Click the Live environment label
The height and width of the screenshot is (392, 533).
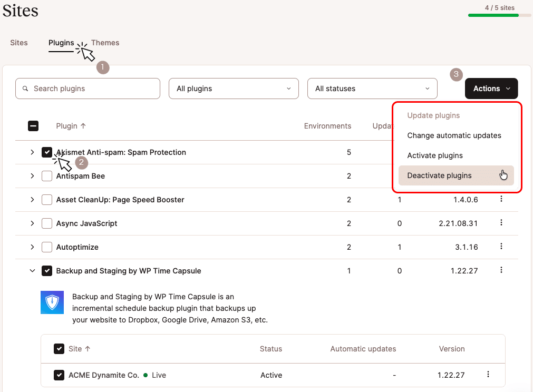[x=159, y=375]
